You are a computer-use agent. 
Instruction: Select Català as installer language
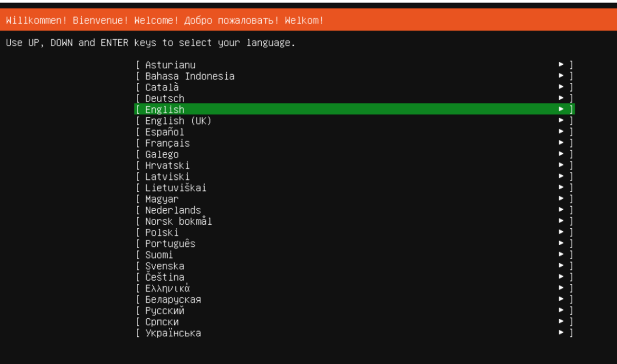click(x=354, y=87)
